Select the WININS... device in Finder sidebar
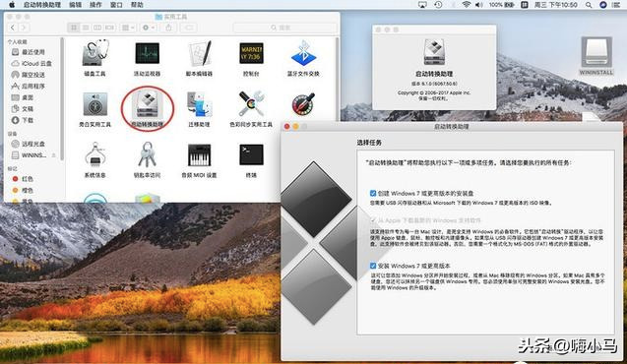 click(30, 155)
